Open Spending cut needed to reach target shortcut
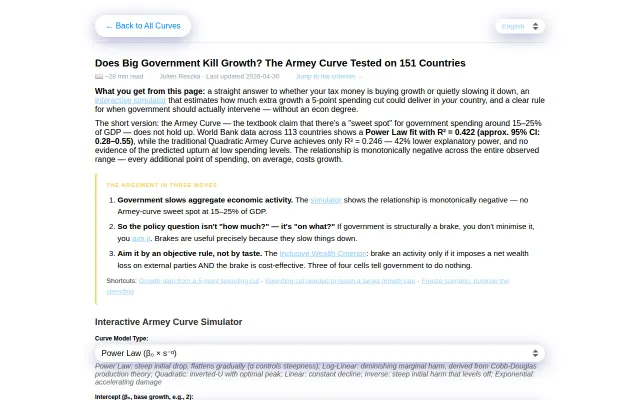The height and width of the screenshot is (400, 640). point(340,281)
